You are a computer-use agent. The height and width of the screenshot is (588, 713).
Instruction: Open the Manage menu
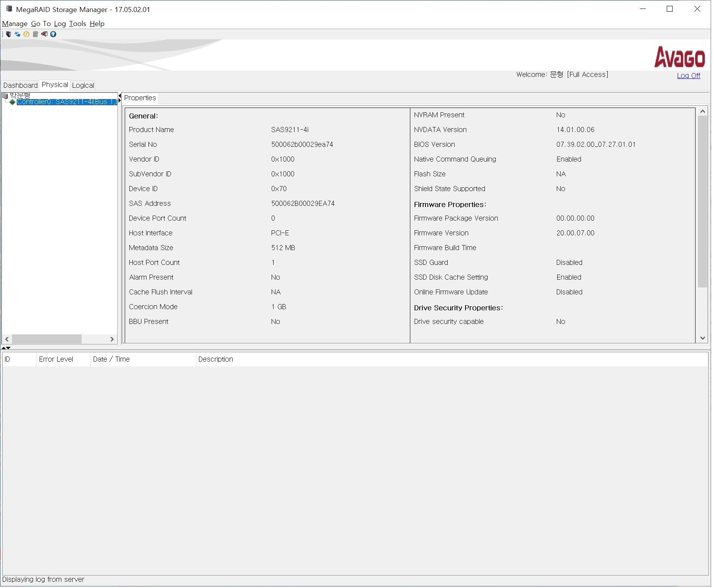[15, 24]
